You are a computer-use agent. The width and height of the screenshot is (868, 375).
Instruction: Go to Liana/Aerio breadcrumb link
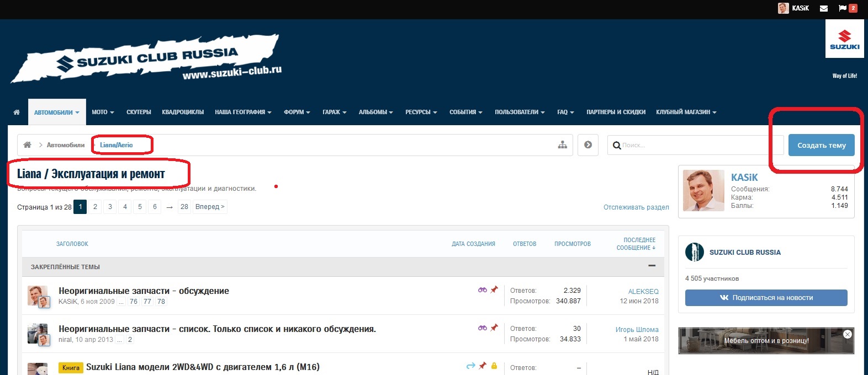point(116,145)
